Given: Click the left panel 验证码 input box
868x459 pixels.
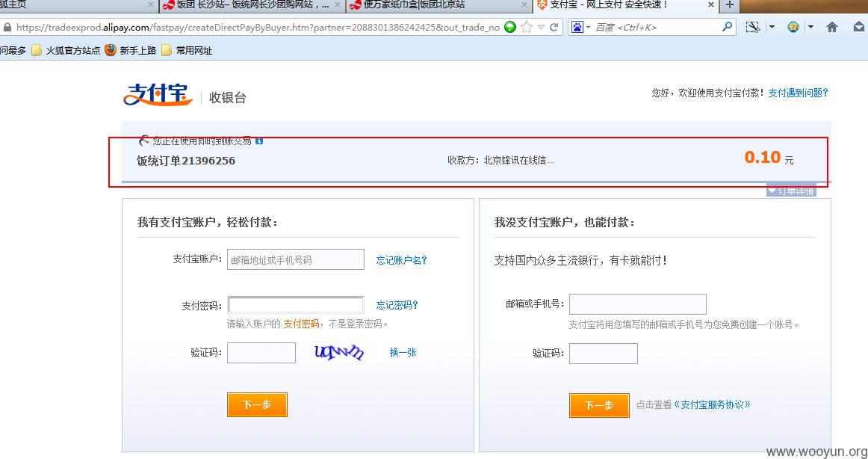Looking at the screenshot, I should click(261, 353).
